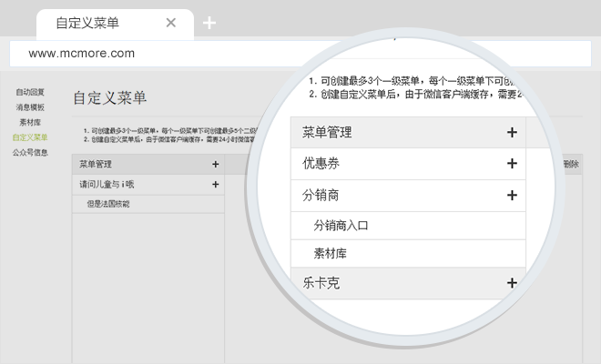Select the 优惠券 menu row
This screenshot has width=601, height=364.
[x=401, y=164]
